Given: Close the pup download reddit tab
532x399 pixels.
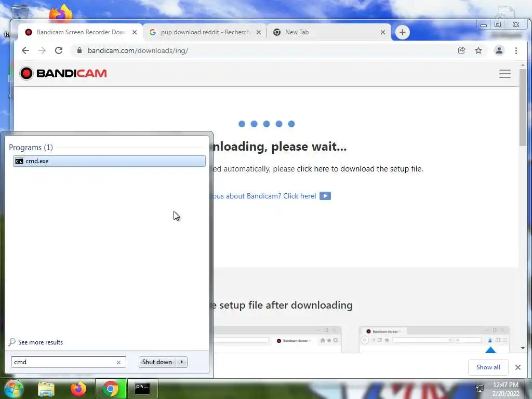Looking at the screenshot, I should tap(259, 32).
